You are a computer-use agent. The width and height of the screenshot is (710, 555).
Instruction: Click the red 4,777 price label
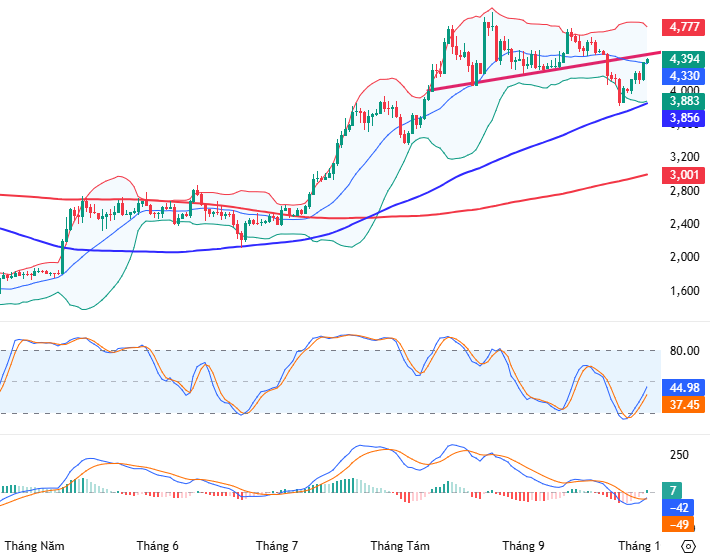(684, 26)
